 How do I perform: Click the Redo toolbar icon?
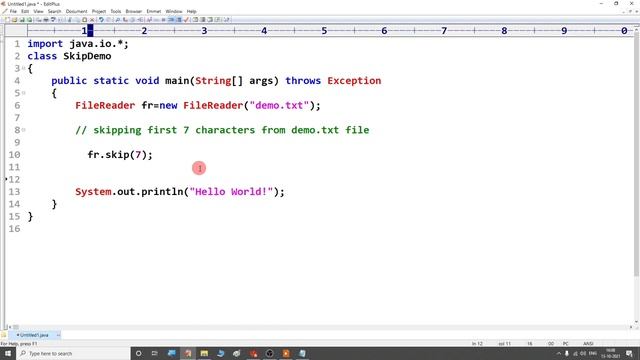point(109,20)
